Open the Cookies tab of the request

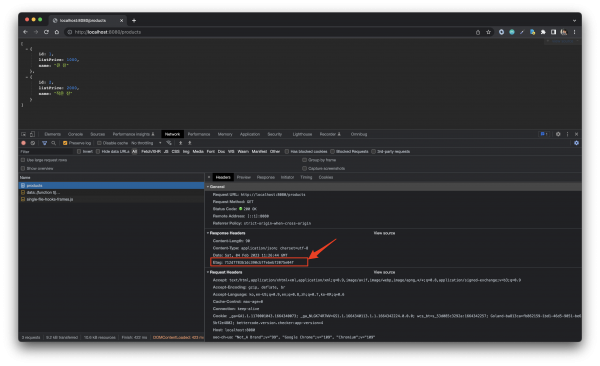click(326, 177)
